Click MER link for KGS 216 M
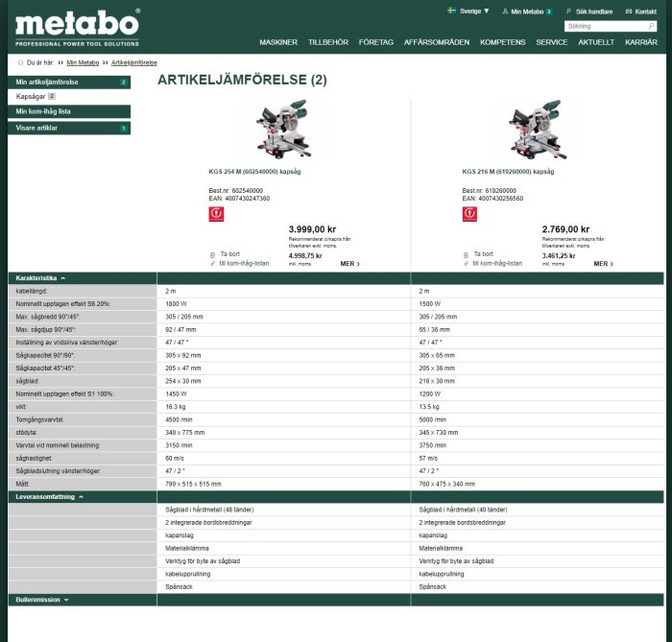 [x=603, y=264]
